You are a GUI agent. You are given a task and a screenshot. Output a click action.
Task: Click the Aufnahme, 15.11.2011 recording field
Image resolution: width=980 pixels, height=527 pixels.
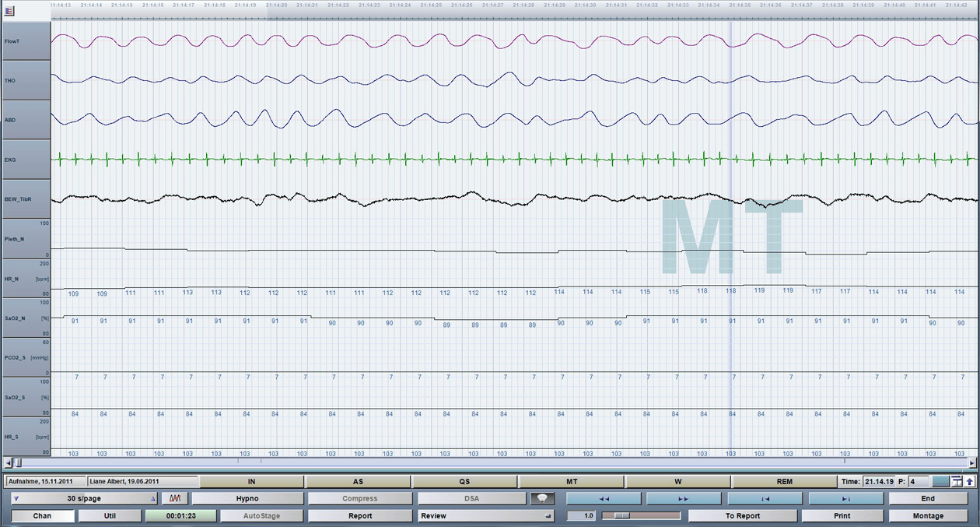(45, 482)
